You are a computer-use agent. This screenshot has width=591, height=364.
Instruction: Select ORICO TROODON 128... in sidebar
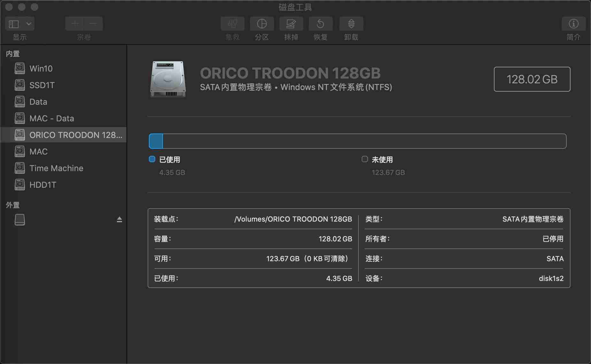pyautogui.click(x=64, y=135)
